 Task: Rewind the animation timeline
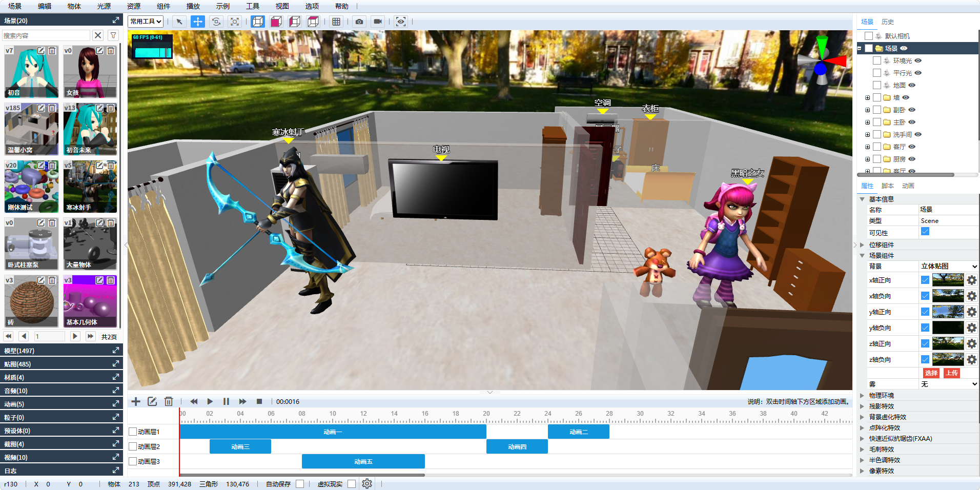pos(194,401)
